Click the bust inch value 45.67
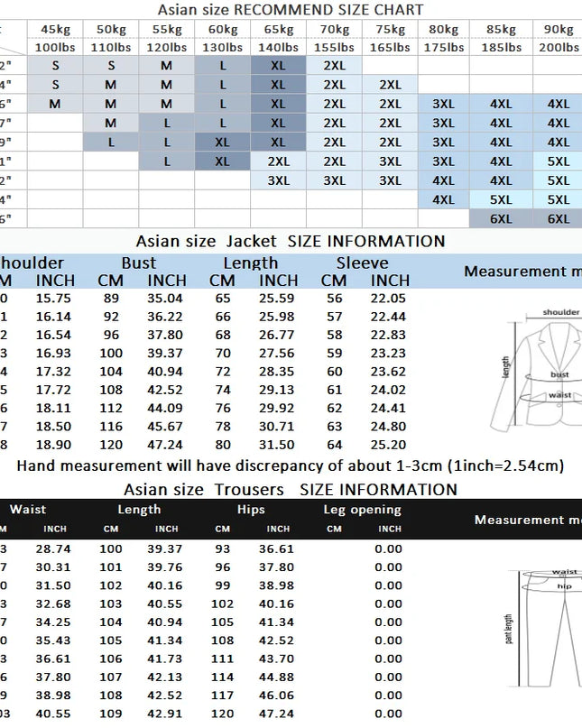The width and height of the screenshot is (582, 728). [165, 426]
